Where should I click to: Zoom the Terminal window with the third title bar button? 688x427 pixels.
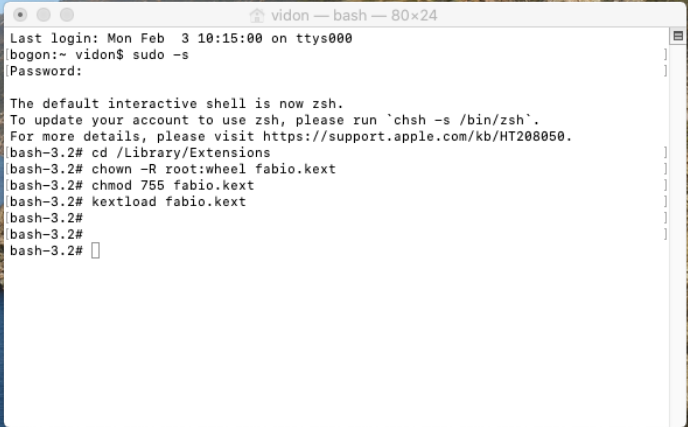(x=68, y=16)
